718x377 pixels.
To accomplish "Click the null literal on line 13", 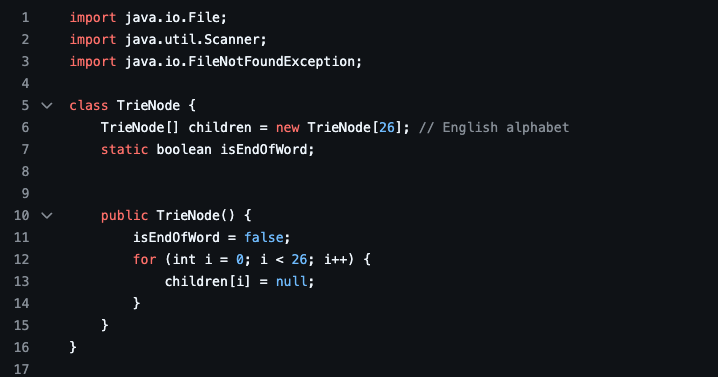I will point(291,282).
